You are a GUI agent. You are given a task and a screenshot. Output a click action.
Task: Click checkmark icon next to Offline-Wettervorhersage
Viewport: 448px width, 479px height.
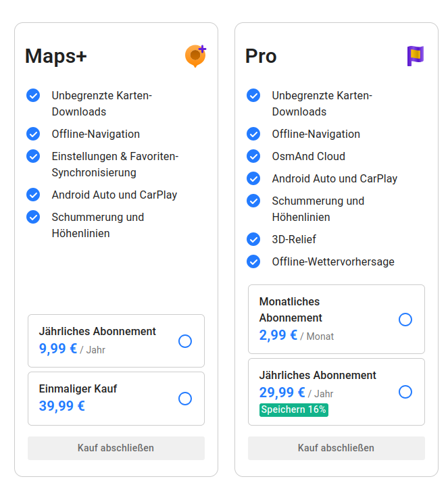[x=253, y=261]
